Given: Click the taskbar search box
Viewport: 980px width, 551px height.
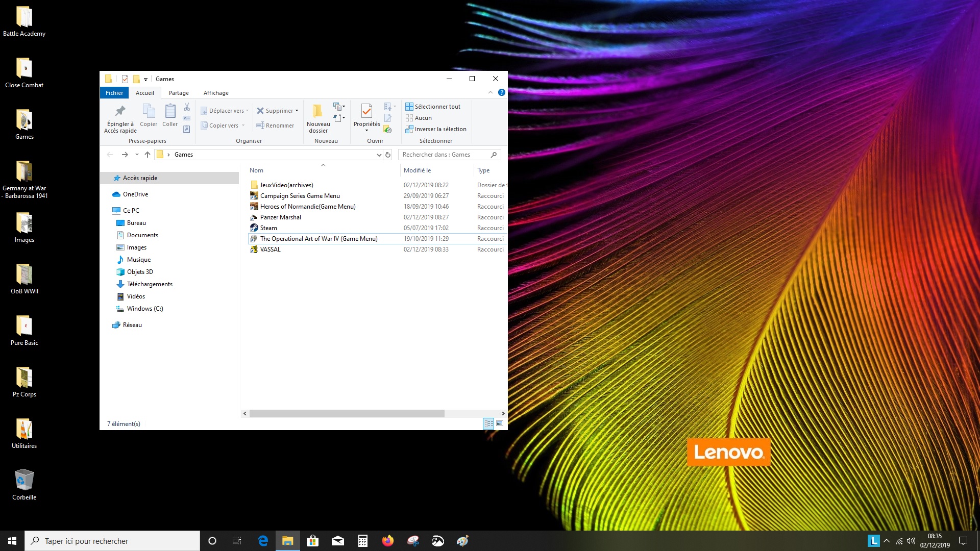Looking at the screenshot, I should click(x=112, y=541).
